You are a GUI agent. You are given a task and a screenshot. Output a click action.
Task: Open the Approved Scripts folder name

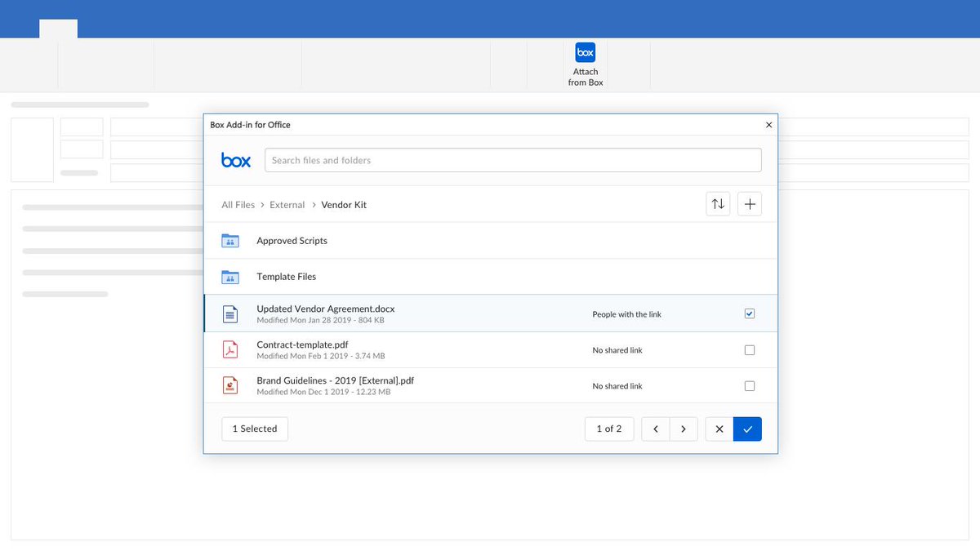tap(292, 241)
